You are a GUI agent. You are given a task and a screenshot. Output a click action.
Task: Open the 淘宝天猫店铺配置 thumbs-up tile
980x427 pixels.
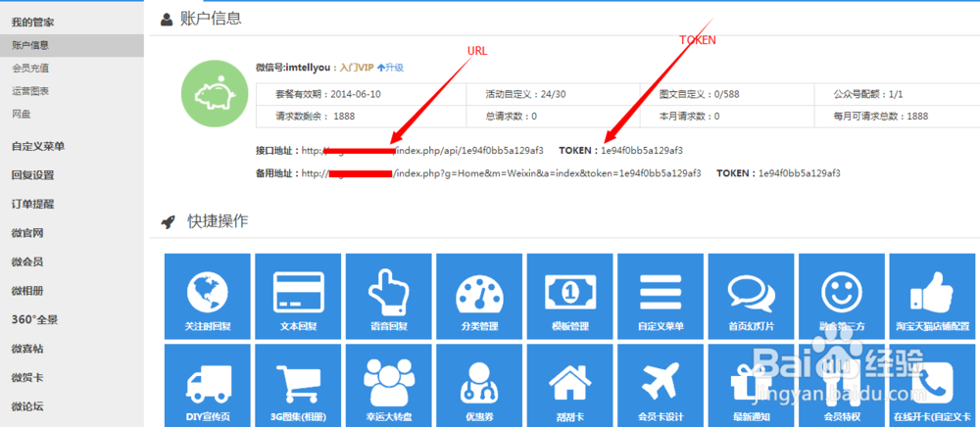point(933,297)
